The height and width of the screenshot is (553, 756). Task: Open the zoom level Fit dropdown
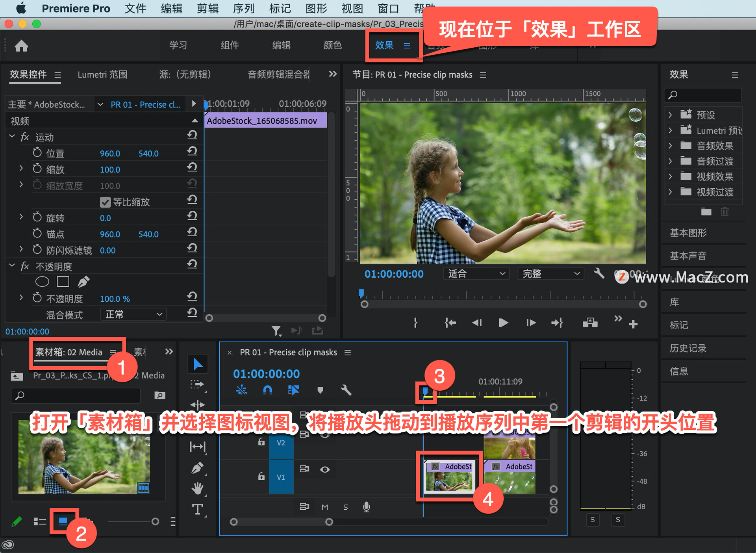tap(476, 273)
